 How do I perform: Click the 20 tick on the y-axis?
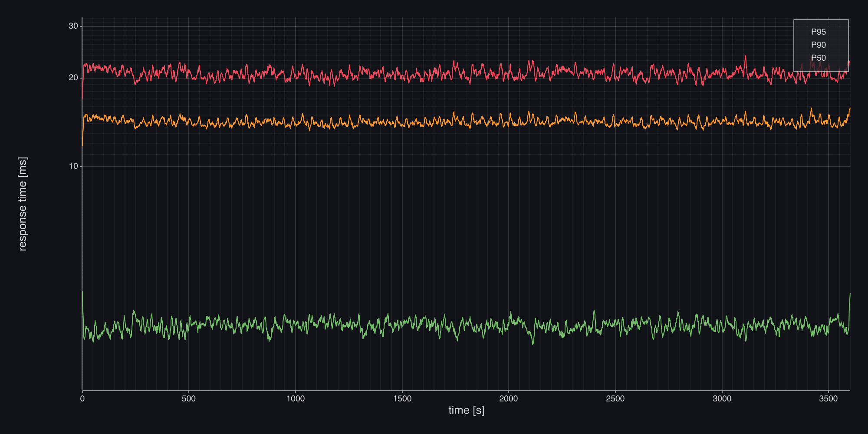(x=73, y=78)
